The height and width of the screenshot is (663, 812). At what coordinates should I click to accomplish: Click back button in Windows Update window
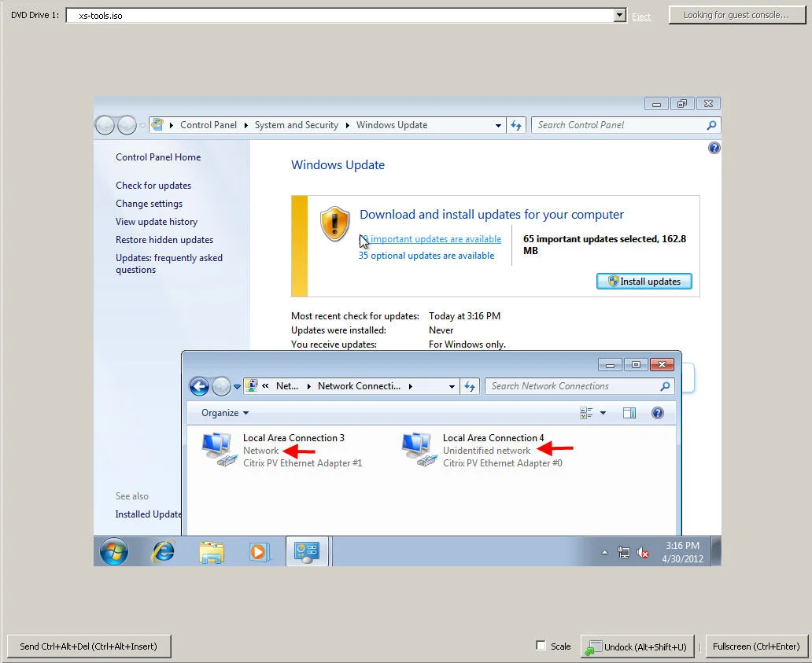pos(105,125)
